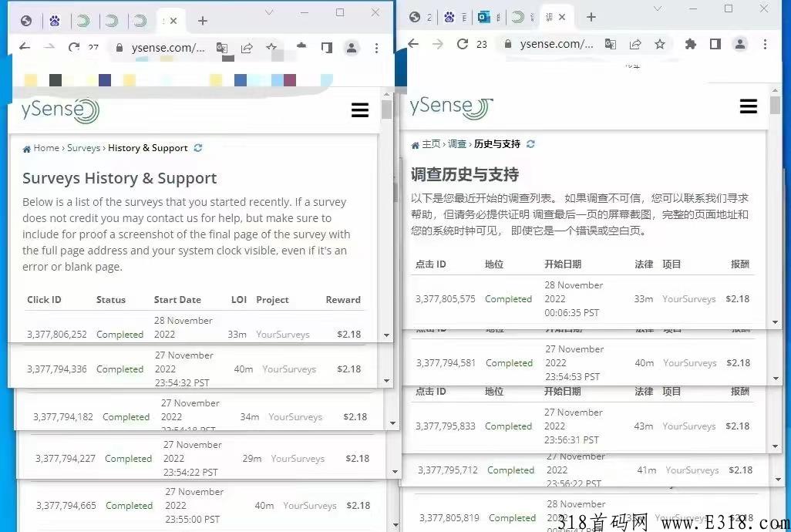791x532 pixels.
Task: Open new tab in right browser window
Action: 591,17
